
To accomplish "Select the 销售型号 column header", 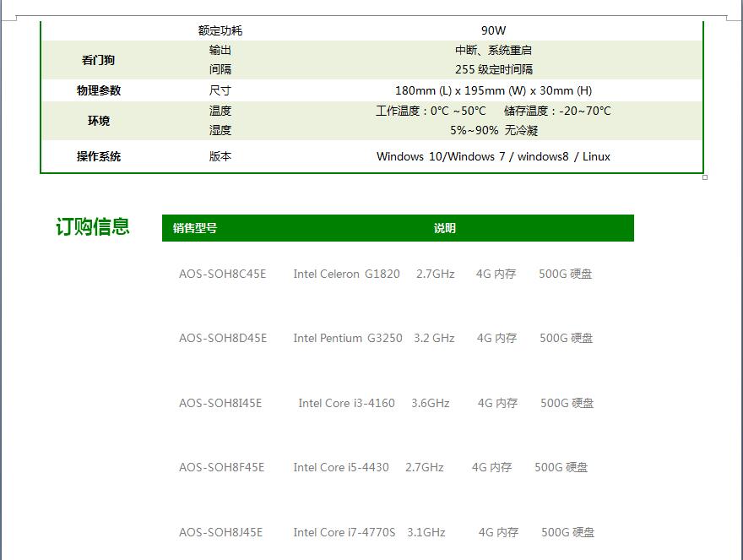I will point(195,228).
